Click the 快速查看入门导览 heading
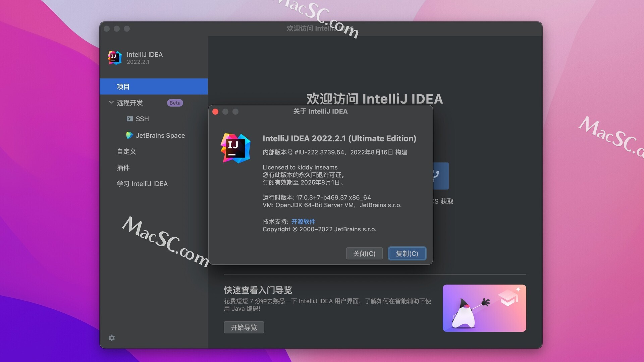The width and height of the screenshot is (644, 362). pyautogui.click(x=258, y=290)
